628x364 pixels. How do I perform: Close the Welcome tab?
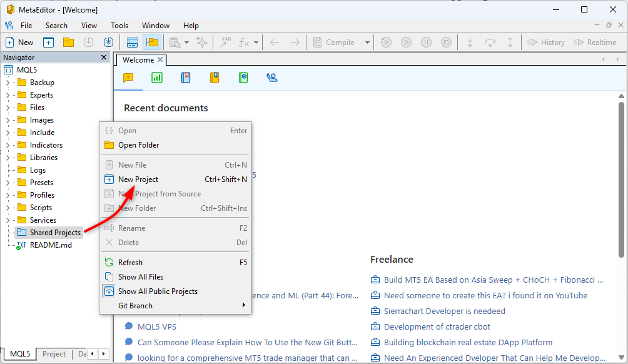[160, 59]
